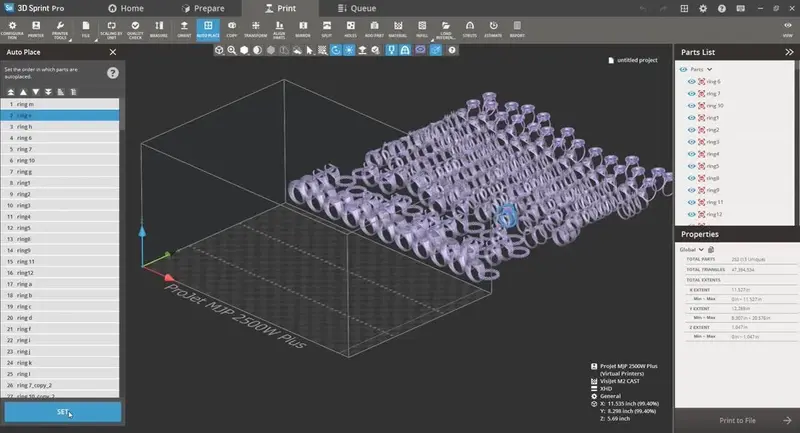The image size is (800, 433).
Task: Select ring g in the auto place order list
Action: pyautogui.click(x=60, y=171)
